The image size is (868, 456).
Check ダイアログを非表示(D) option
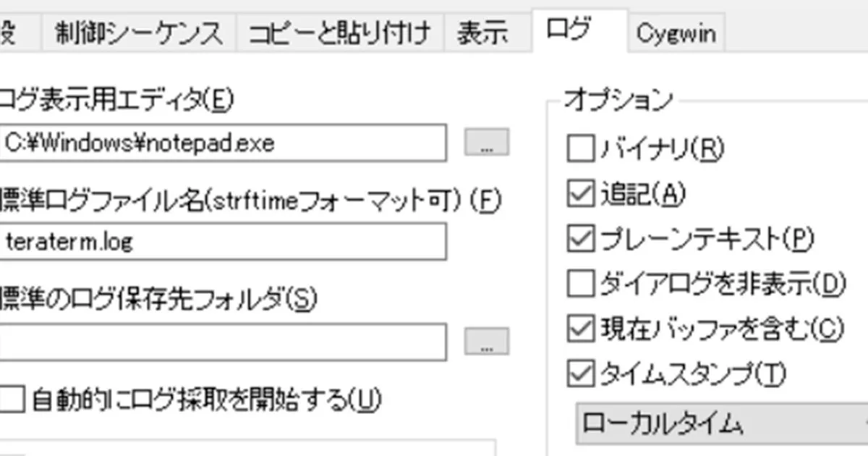(x=580, y=284)
